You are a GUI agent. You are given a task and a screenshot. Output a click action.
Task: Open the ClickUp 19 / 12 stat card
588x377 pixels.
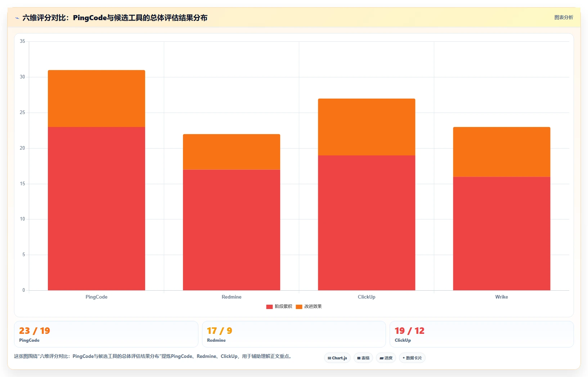coord(482,334)
